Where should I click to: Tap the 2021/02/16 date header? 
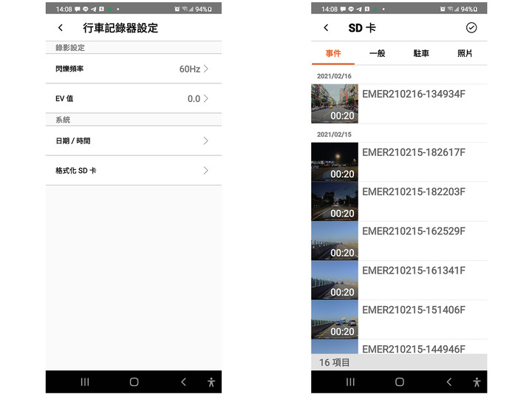pos(334,76)
